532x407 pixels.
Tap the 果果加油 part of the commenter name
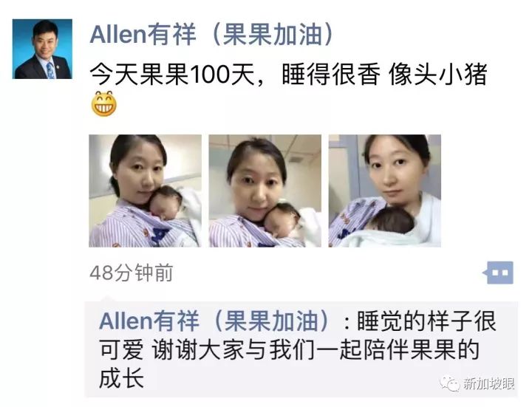272,321
